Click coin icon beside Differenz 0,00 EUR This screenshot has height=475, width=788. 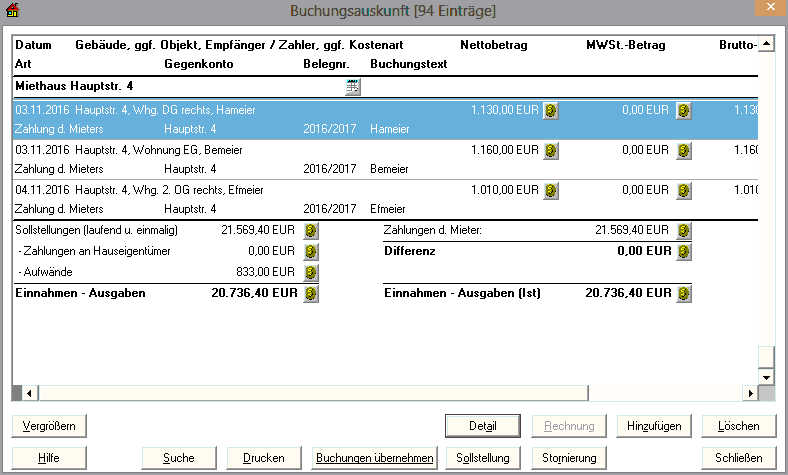click(x=684, y=251)
